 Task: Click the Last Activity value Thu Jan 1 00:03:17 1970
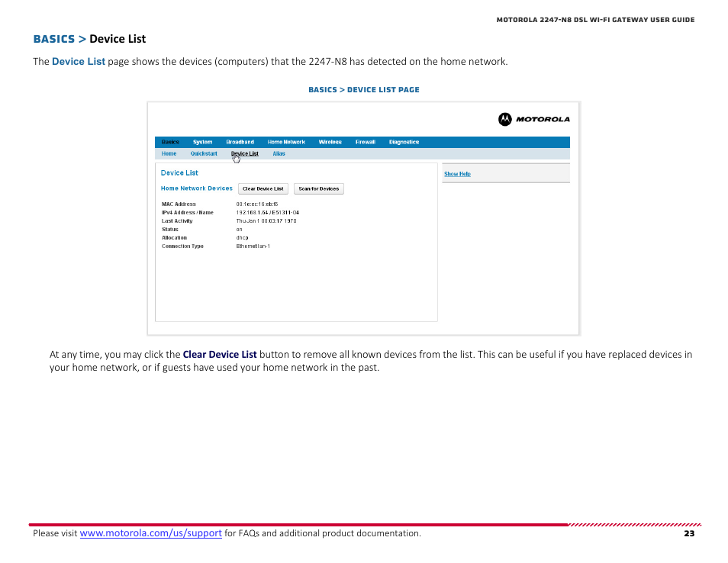click(266, 221)
